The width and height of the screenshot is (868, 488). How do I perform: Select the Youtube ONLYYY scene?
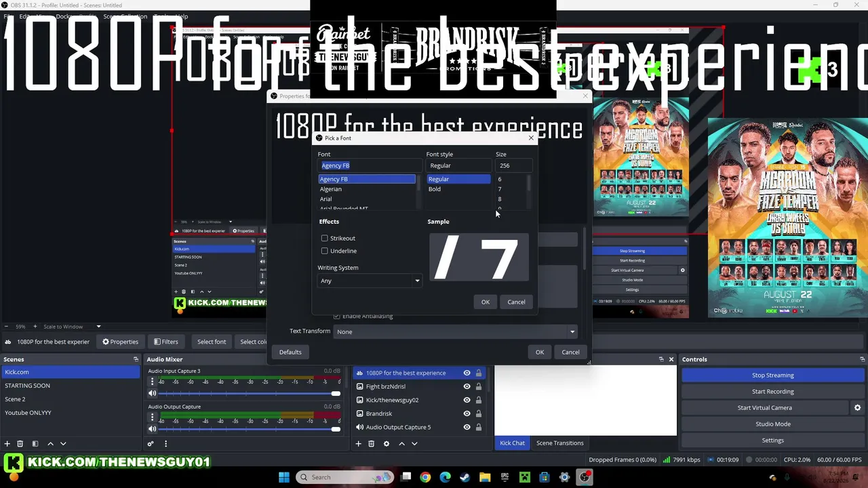70,413
